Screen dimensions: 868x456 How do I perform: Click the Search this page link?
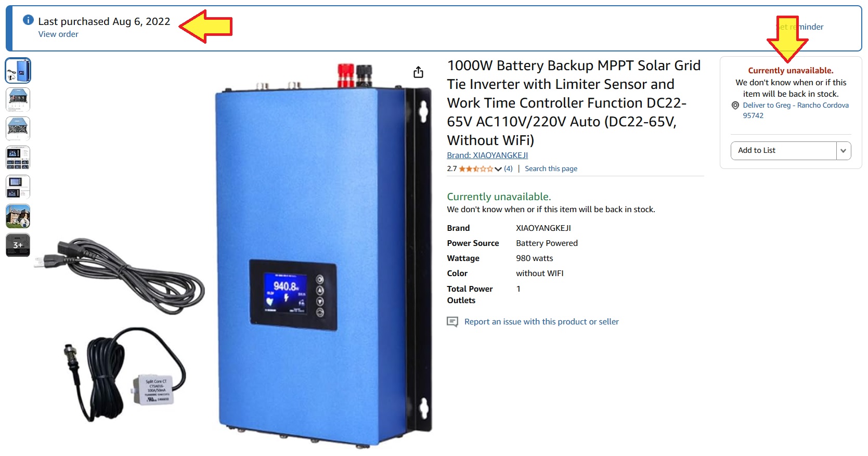click(x=551, y=169)
